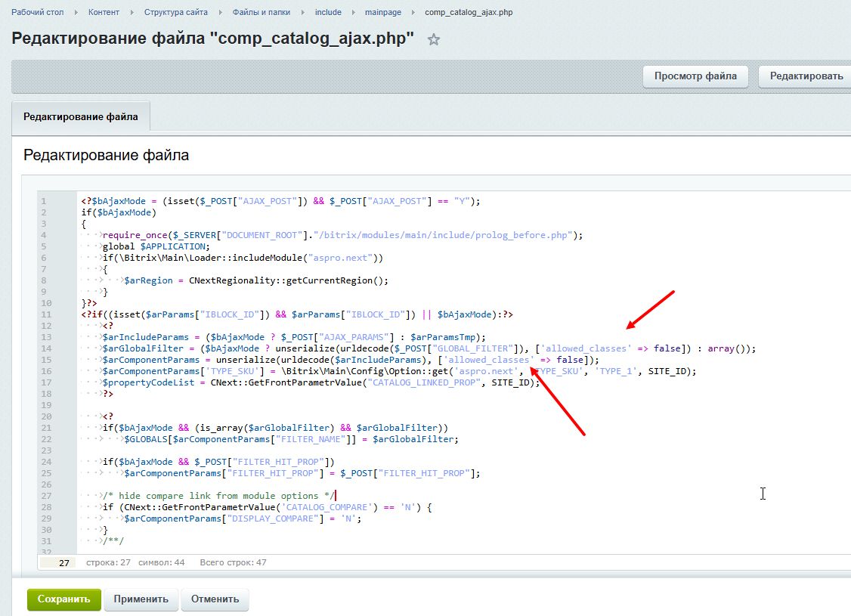
Task: Navigate to Структура сайта breadcrumb
Action: pyautogui.click(x=176, y=12)
